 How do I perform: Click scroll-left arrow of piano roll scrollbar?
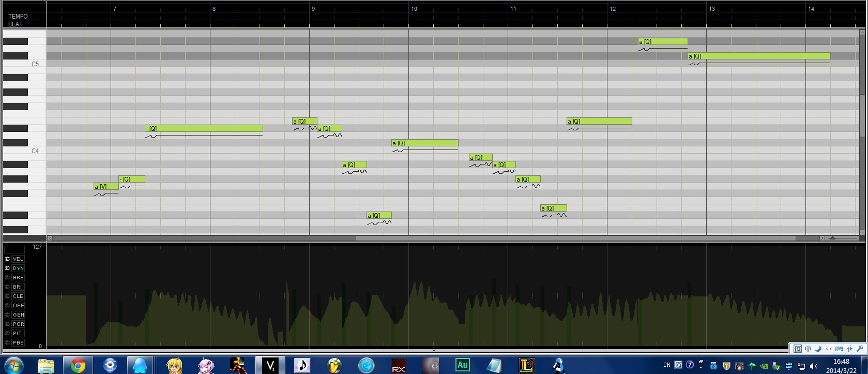50,238
